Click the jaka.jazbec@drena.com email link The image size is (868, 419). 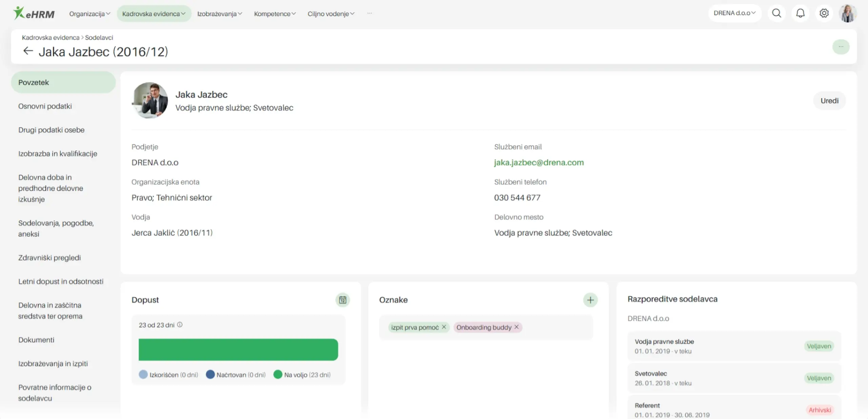coord(538,162)
